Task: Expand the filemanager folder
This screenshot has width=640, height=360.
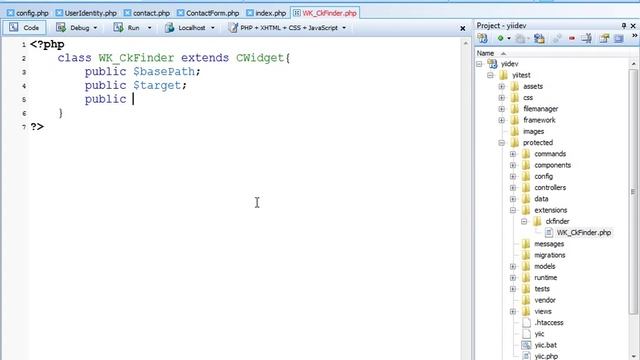Action: (x=502, y=109)
